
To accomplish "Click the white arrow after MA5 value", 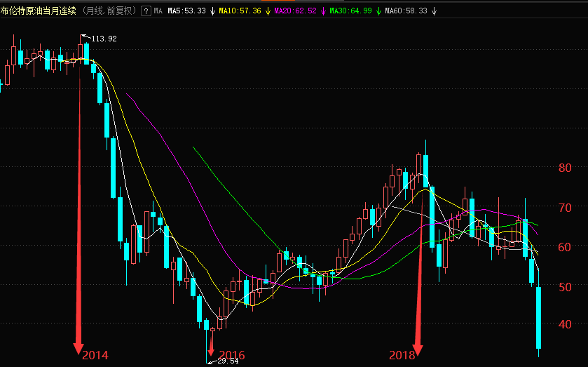I will click(212, 11).
